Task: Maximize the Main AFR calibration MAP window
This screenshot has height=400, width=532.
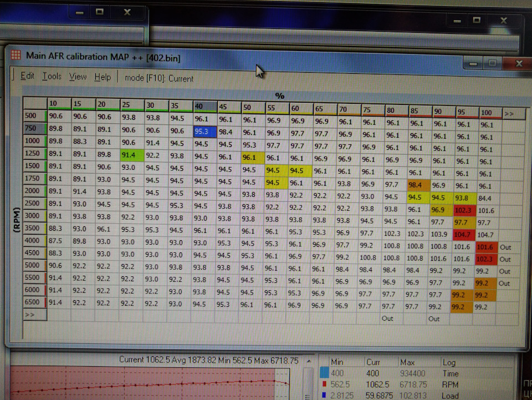Action: [x=492, y=63]
